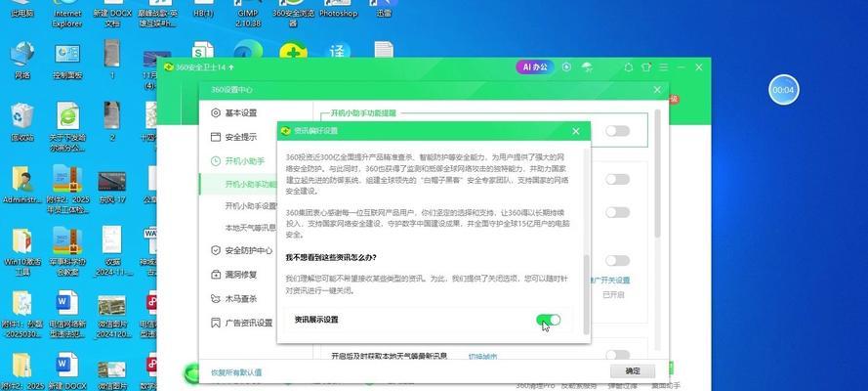Close the 360设置中心 window
Viewport: 868px width, 391px height.
657,90
